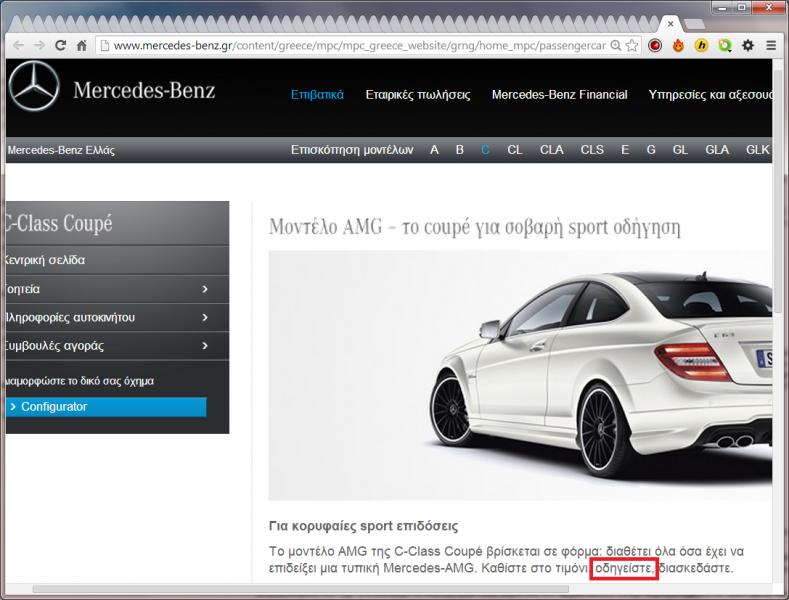Select model class B
This screenshot has height=600, width=789.
pos(459,150)
